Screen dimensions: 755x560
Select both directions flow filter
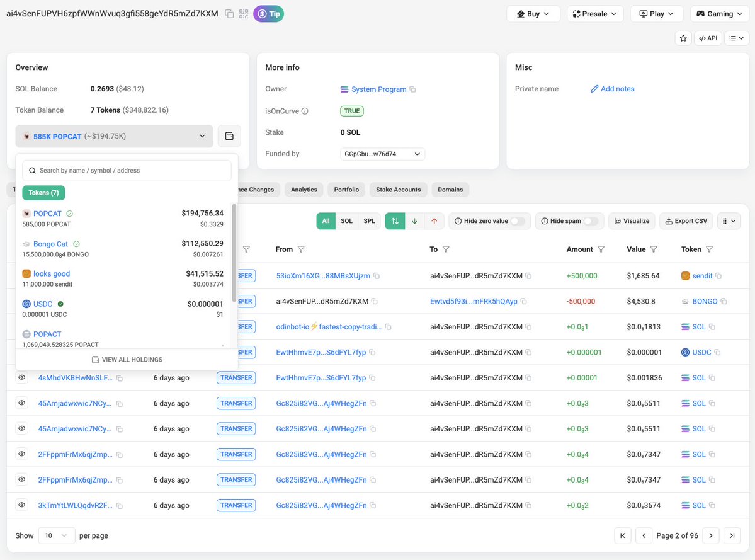tap(395, 221)
